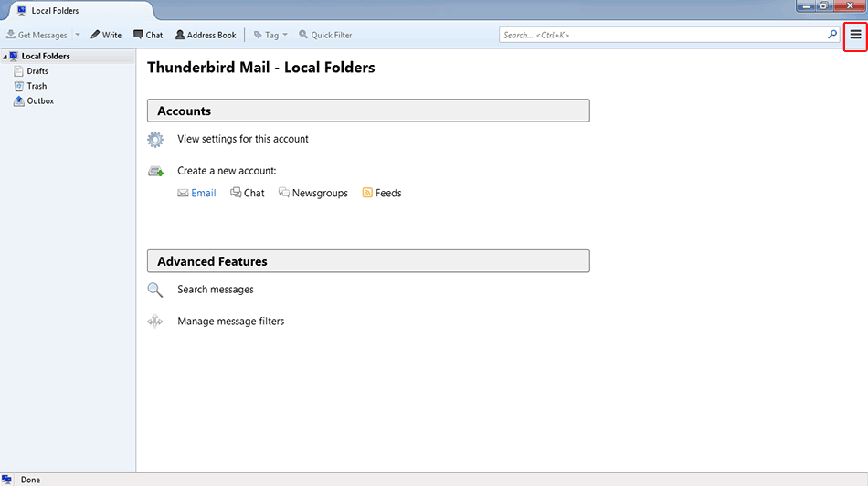Click the "Create a new account:" label
Screen dimensions: 868x486
[227, 171]
